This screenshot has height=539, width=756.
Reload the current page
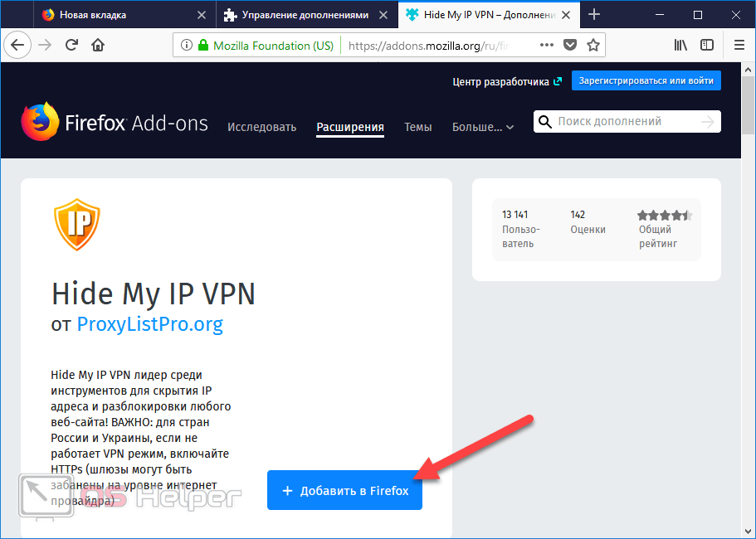(x=71, y=46)
